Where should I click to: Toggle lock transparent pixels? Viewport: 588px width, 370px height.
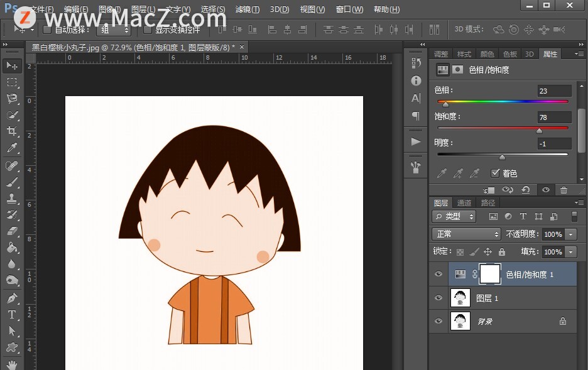460,252
